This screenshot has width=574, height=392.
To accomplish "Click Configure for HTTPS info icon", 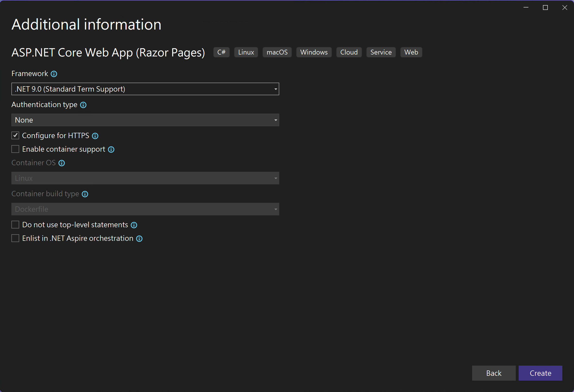I will (x=95, y=136).
